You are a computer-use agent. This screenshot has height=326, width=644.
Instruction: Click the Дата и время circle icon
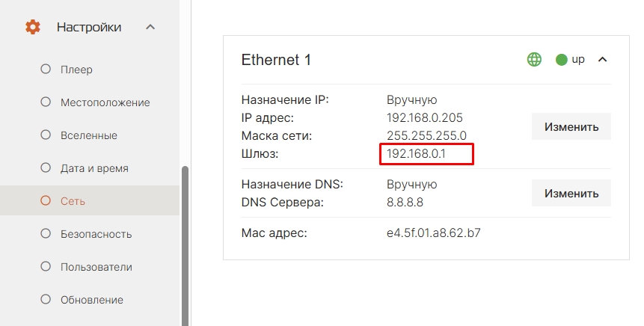coord(45,168)
